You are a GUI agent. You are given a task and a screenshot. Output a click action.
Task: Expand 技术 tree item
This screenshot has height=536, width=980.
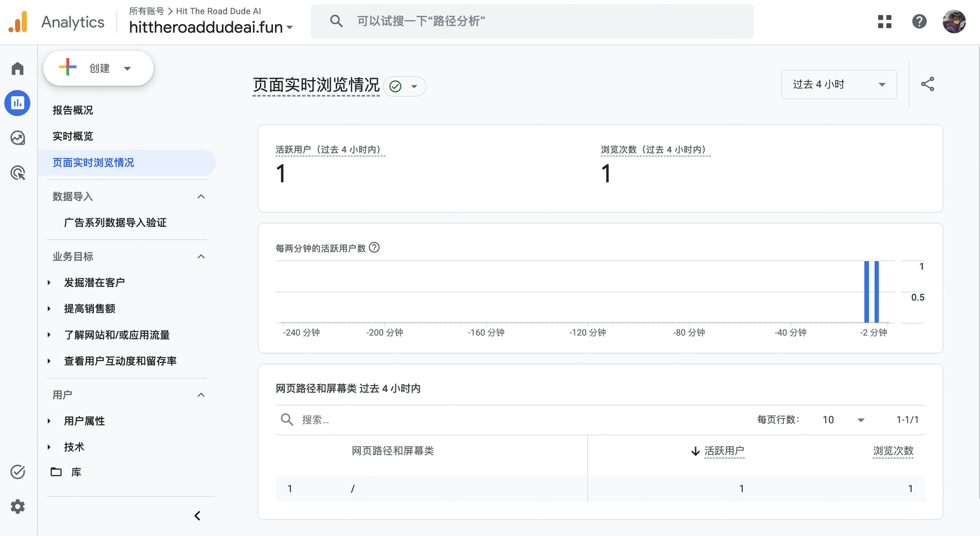49,447
